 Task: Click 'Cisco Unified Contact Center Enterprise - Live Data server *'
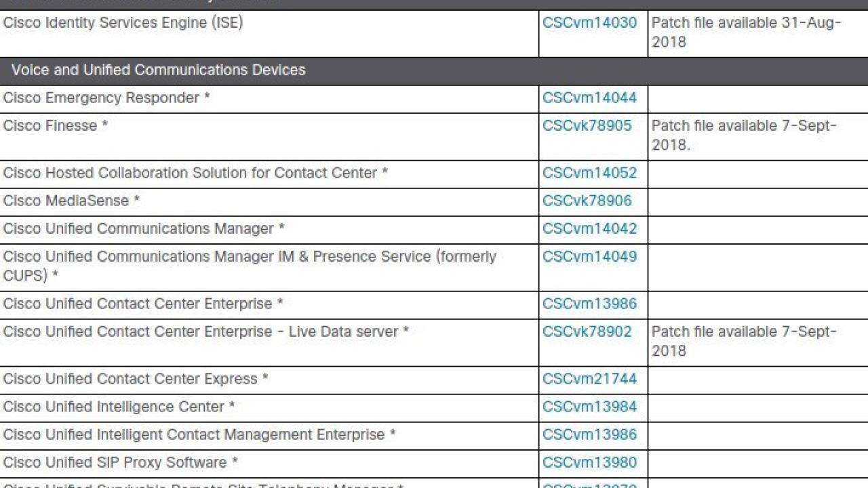click(206, 331)
